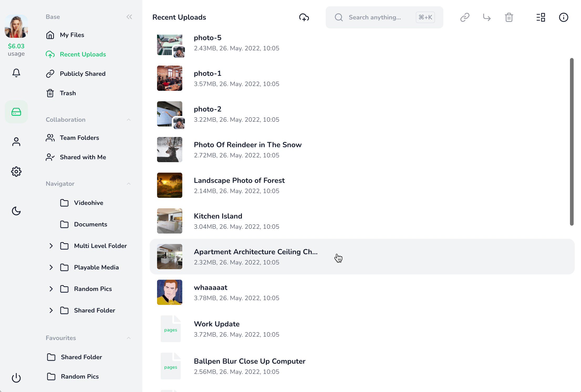The height and width of the screenshot is (392, 581).
Task: Open Publicly Shared in sidebar
Action: click(82, 74)
